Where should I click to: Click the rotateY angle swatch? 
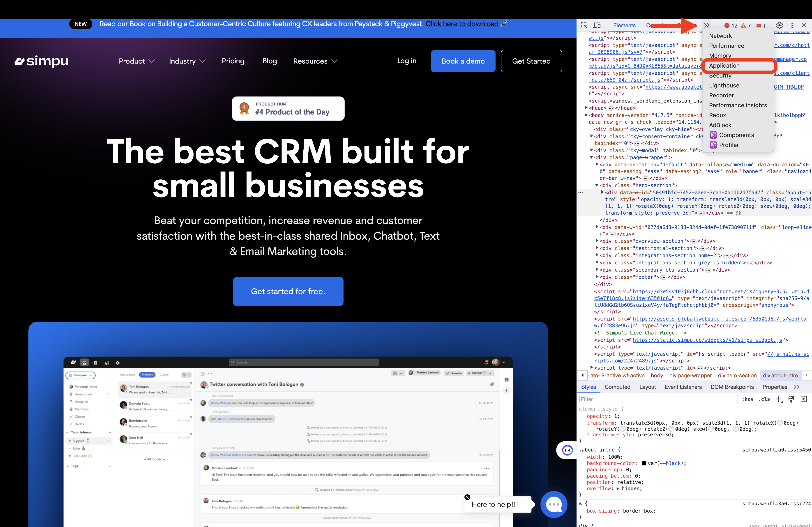tap(623, 429)
